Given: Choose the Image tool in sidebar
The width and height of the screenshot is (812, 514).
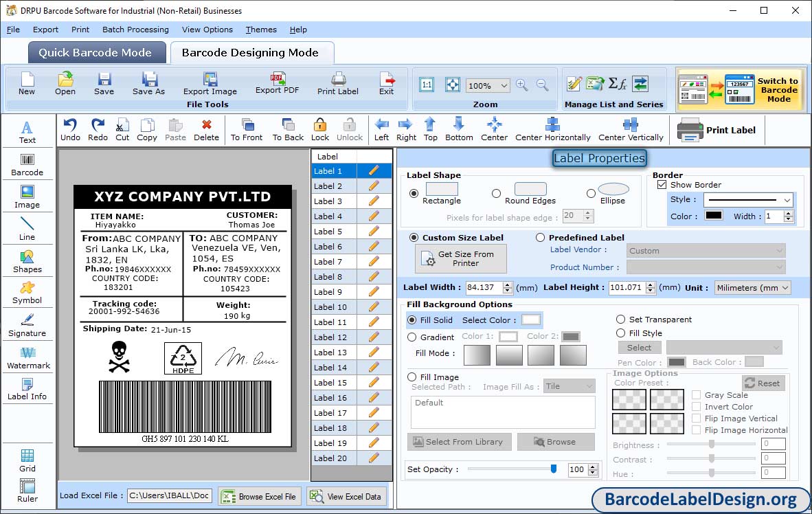Looking at the screenshot, I should 27,197.
